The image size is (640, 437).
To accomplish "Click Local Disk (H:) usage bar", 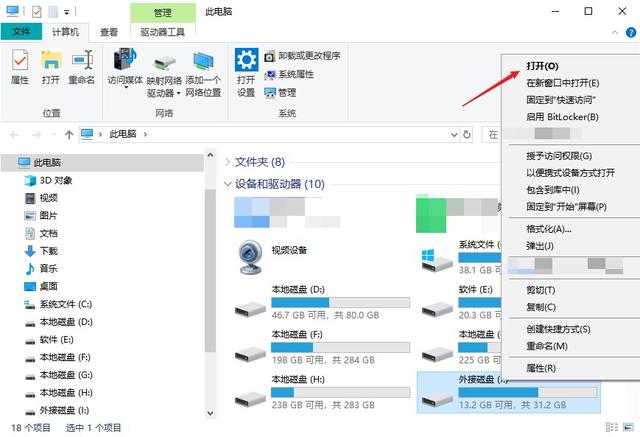I will [340, 392].
